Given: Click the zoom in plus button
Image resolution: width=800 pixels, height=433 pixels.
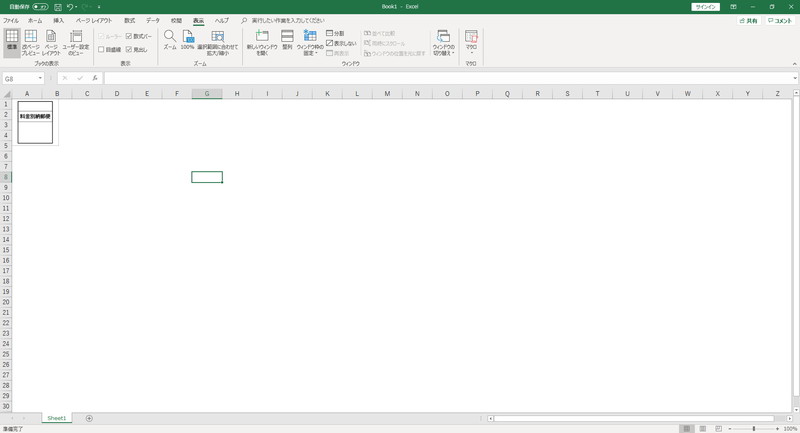Looking at the screenshot, I should pyautogui.click(x=777, y=429).
